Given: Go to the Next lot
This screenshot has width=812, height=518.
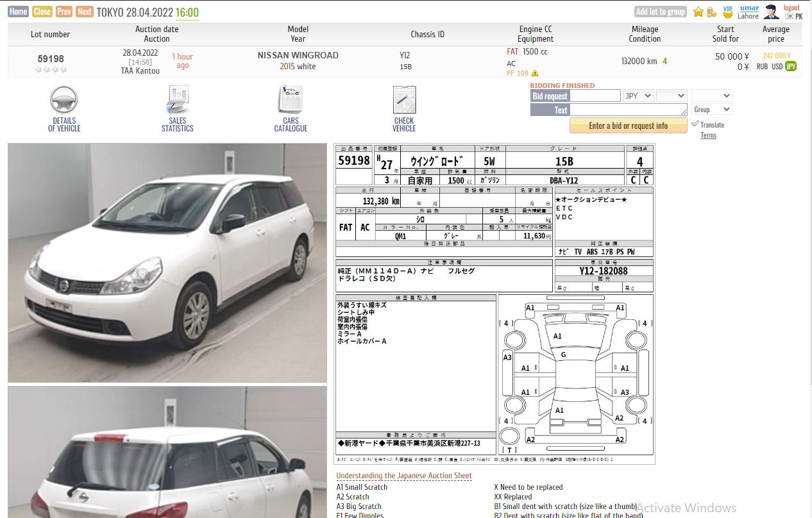Looking at the screenshot, I should coord(84,12).
